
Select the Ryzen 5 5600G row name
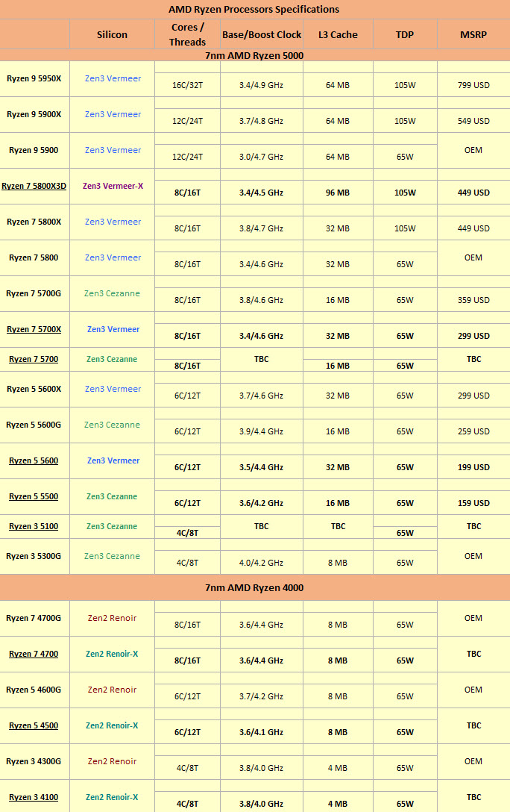pos(34,425)
